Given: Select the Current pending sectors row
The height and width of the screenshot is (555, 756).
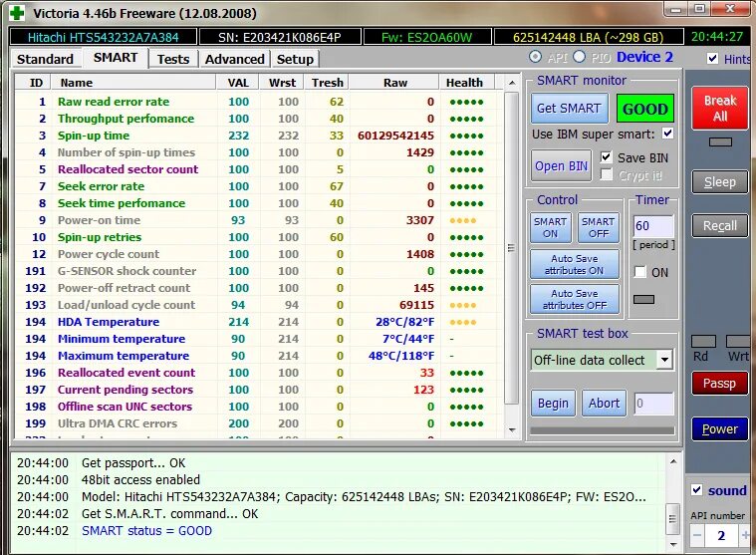Looking at the screenshot, I should tap(258, 390).
